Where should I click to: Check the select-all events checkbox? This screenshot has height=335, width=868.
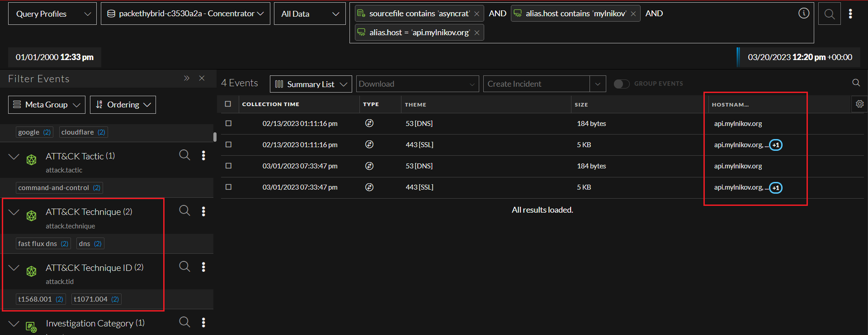point(228,104)
